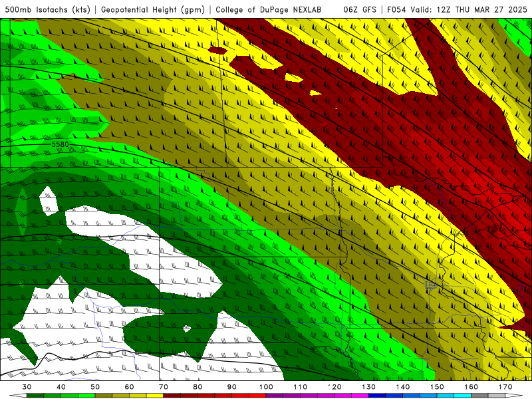Image resolution: width=532 pixels, height=399 pixels.
Task: Click the "06Z GFS" model run label
Action: 360,9
